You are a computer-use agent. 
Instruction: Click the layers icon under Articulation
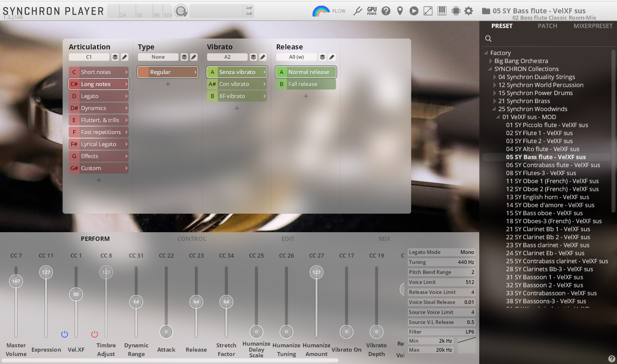click(115, 57)
